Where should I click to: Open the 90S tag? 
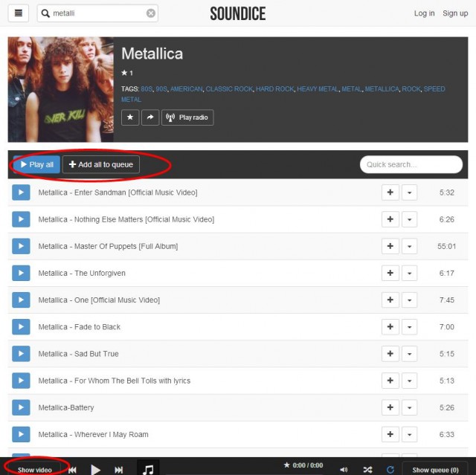pos(161,89)
